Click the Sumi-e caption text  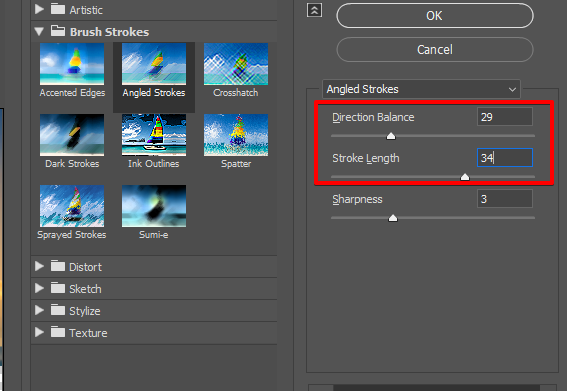tap(154, 235)
